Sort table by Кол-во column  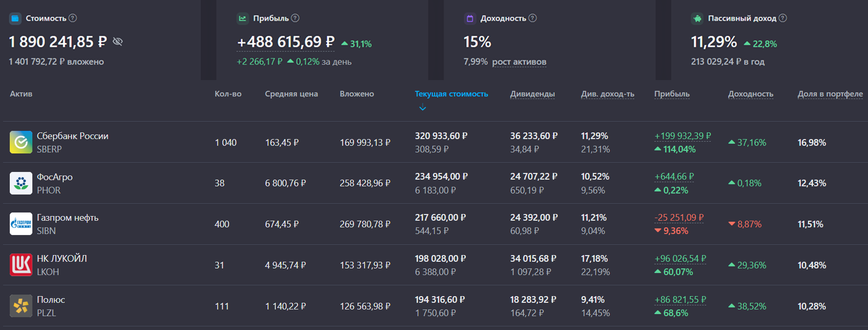coord(228,94)
